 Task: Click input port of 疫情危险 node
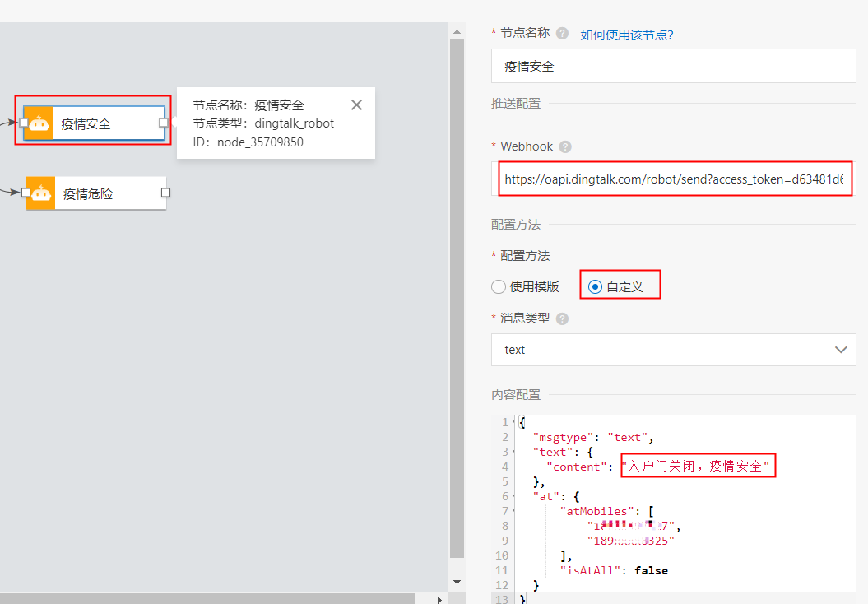(x=26, y=193)
